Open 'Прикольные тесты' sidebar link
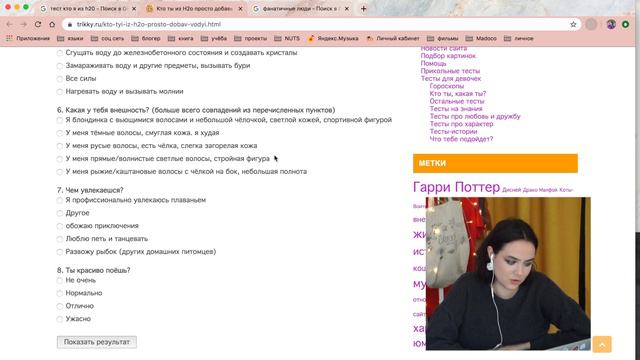This screenshot has width=640, height=360. click(450, 71)
